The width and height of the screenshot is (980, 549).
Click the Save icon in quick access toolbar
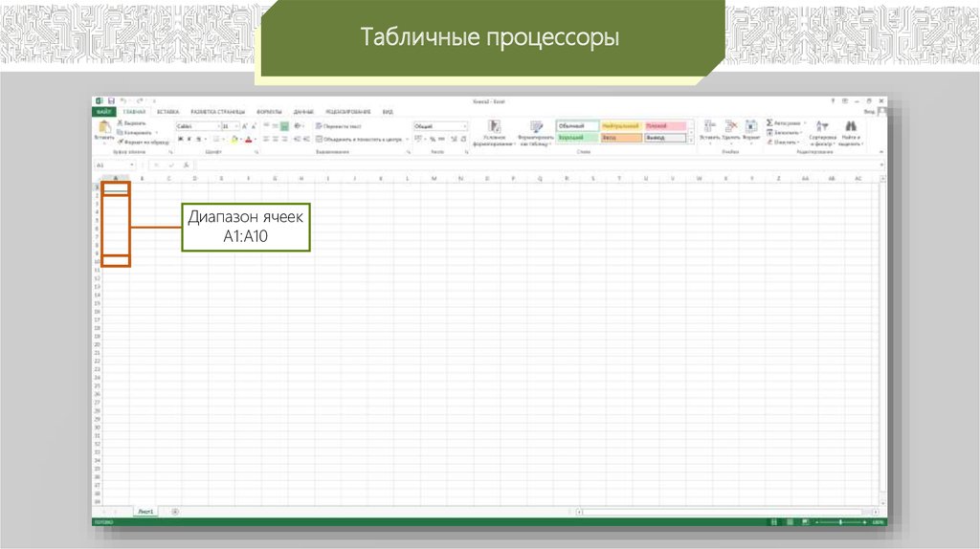pyautogui.click(x=111, y=101)
